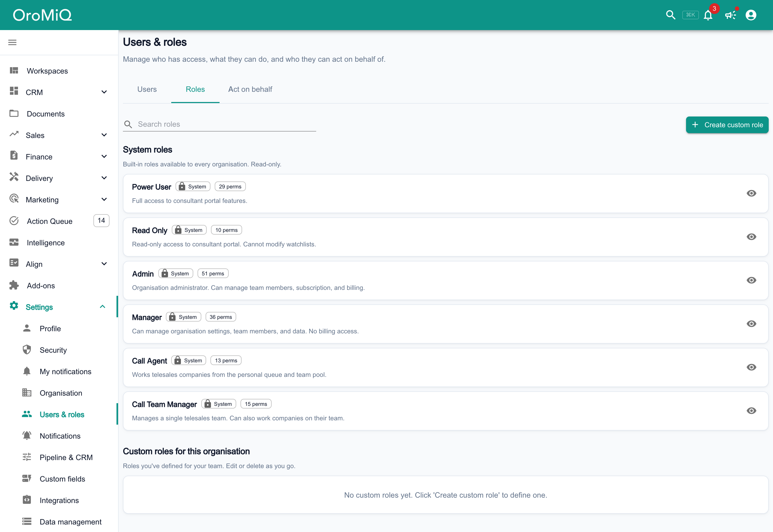Viewport: 773px width, 532px height.
Task: Open the notifications bell with badge 3
Action: click(708, 15)
